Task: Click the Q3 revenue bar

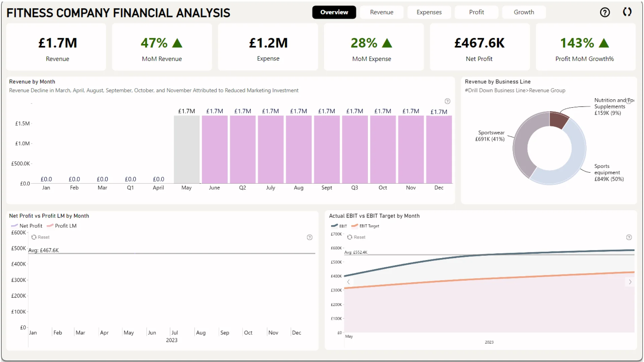Action: point(355,149)
